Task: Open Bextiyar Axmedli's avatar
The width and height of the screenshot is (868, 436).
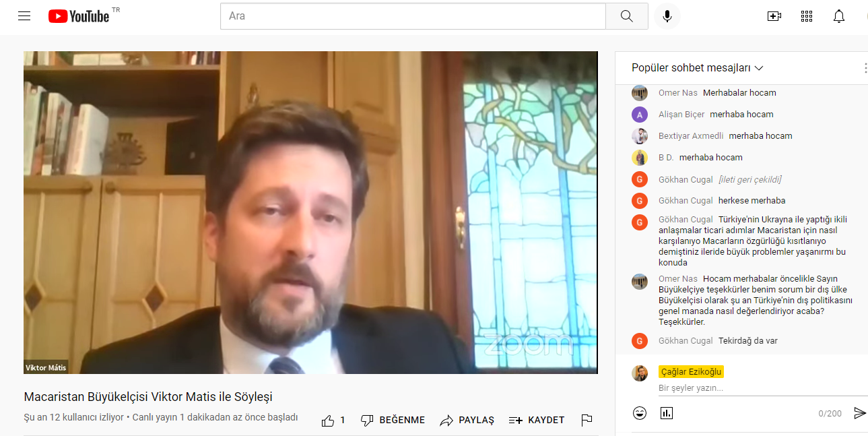Action: tap(640, 136)
